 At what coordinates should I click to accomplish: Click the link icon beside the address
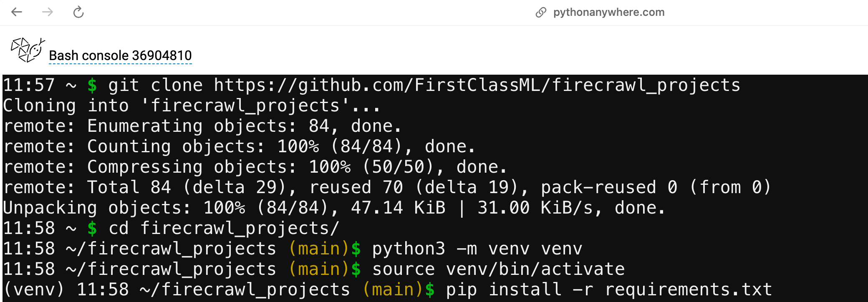(x=541, y=13)
